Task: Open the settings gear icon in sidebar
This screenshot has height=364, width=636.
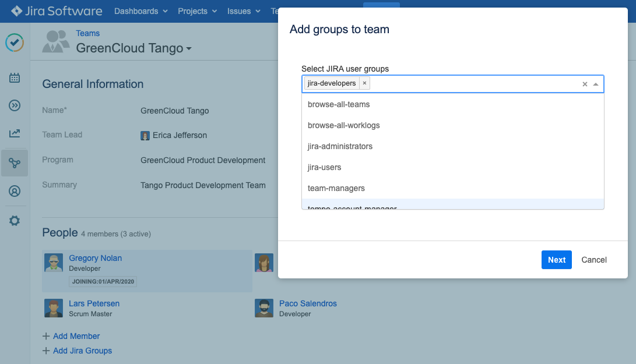Action: point(15,221)
